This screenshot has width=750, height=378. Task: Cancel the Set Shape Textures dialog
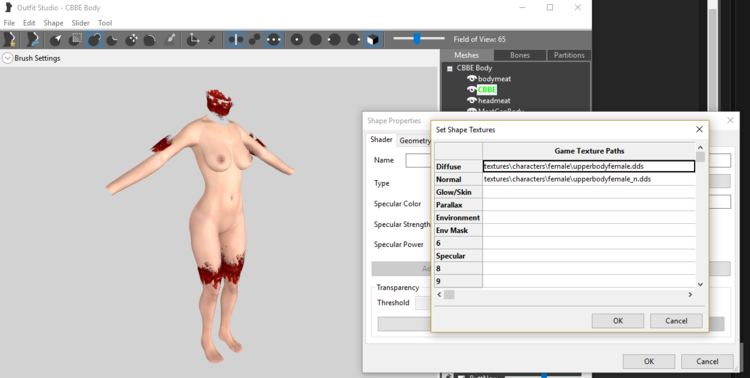676,321
